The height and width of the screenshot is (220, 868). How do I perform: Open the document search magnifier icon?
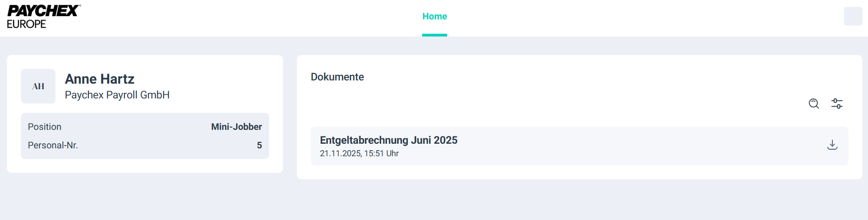pos(813,104)
